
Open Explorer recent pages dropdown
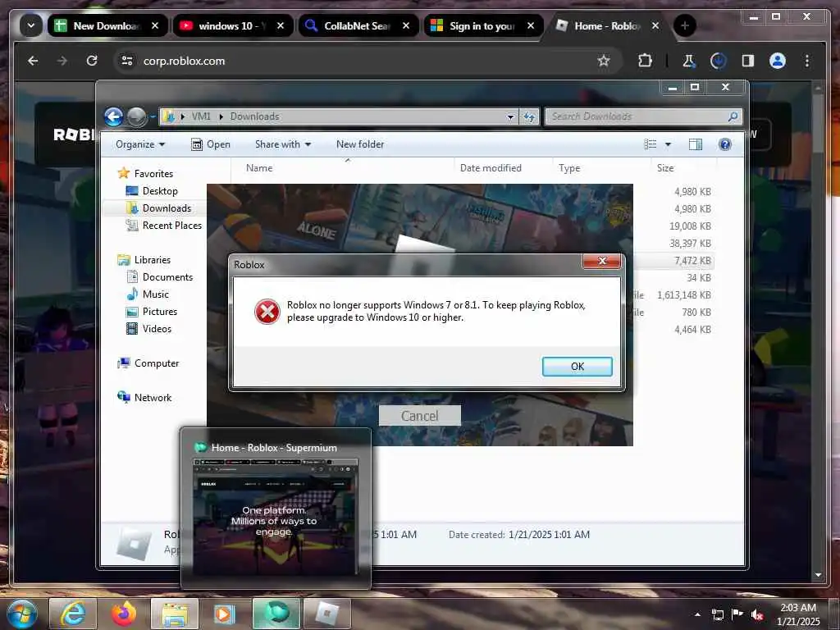153,116
